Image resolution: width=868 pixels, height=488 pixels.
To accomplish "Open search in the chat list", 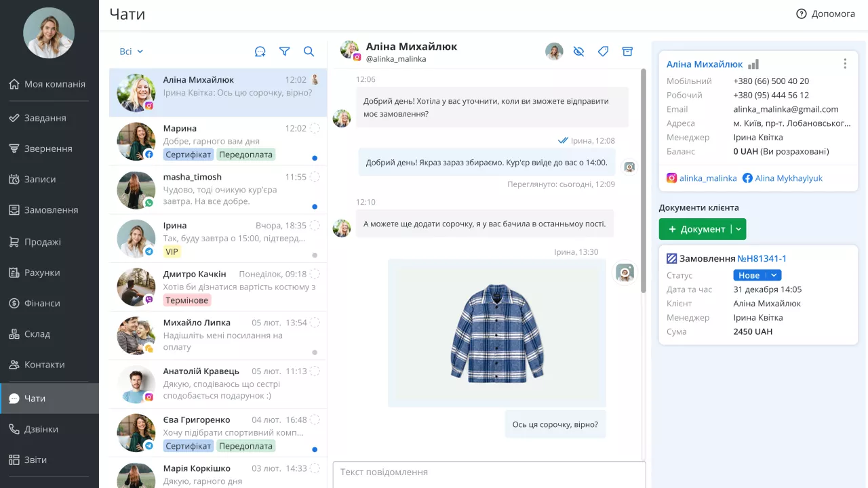I will [x=309, y=52].
